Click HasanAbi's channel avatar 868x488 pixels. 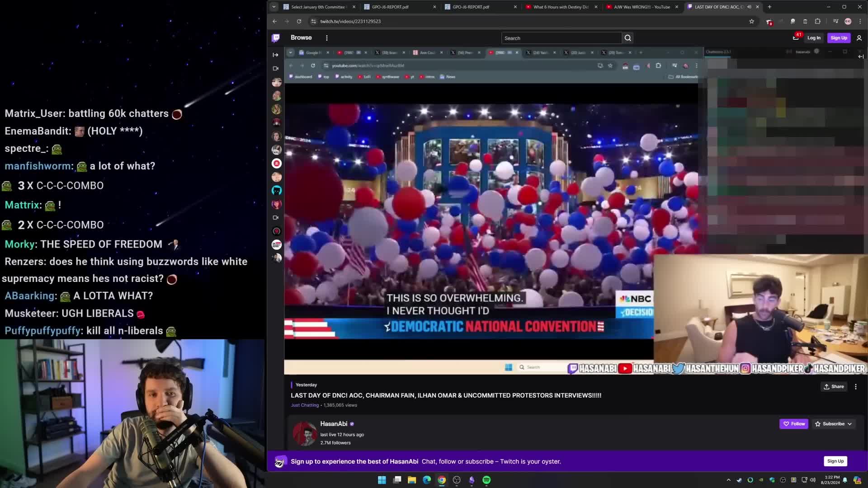coord(304,433)
